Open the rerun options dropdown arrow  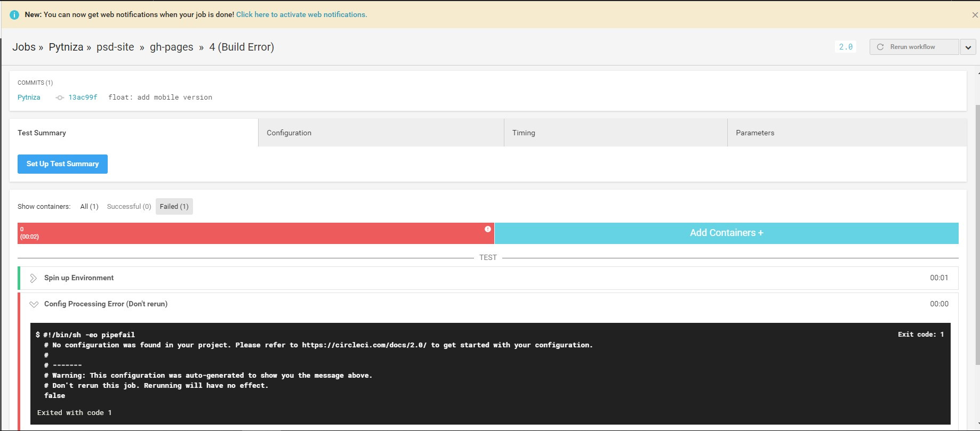(x=968, y=47)
